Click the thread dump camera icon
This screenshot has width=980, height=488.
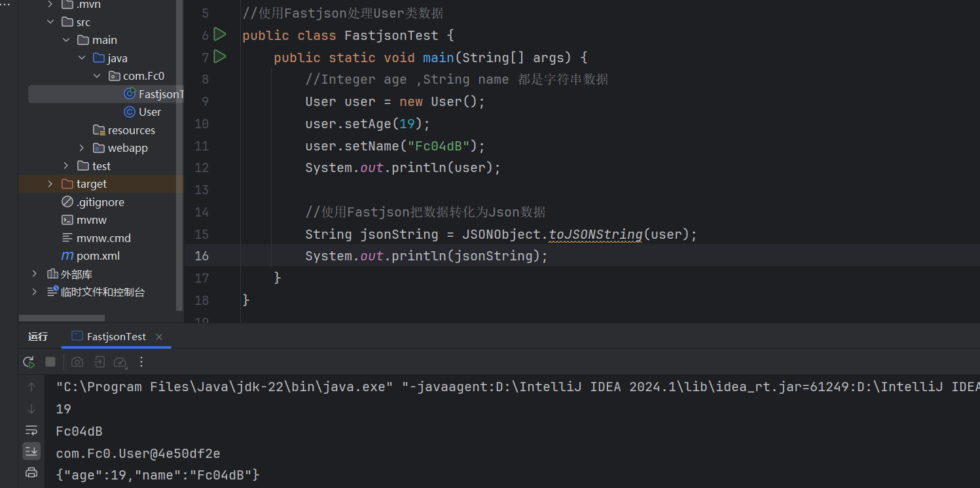point(77,362)
